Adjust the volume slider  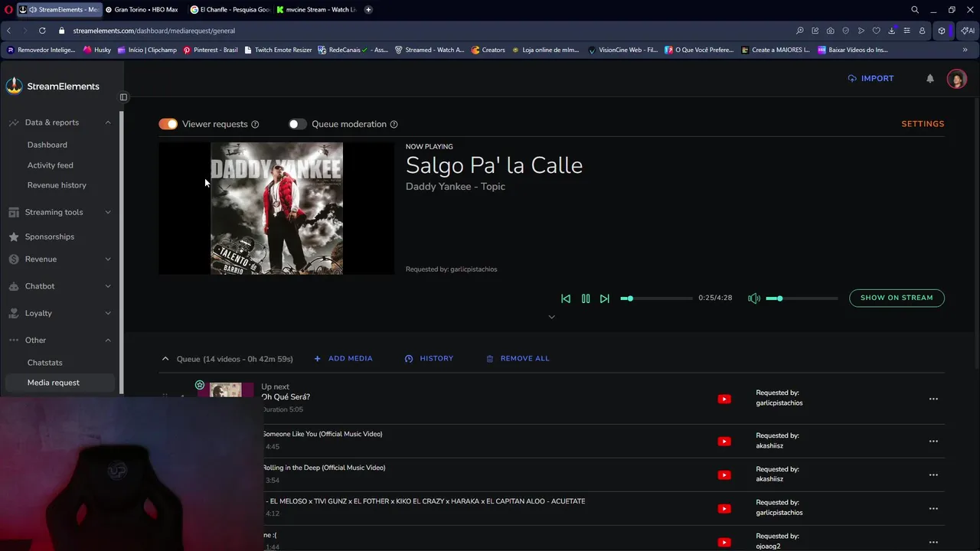(x=802, y=298)
